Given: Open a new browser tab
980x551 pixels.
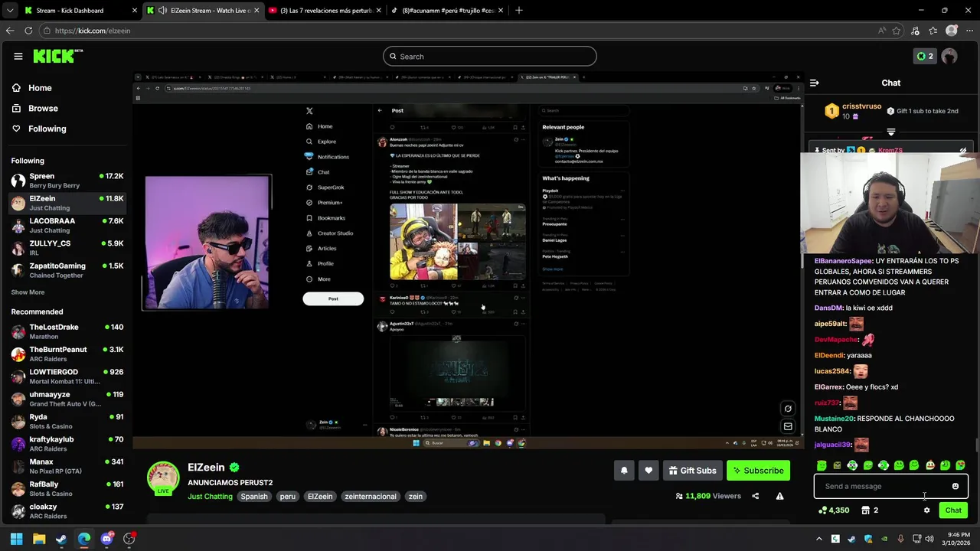Looking at the screenshot, I should coord(519,11).
